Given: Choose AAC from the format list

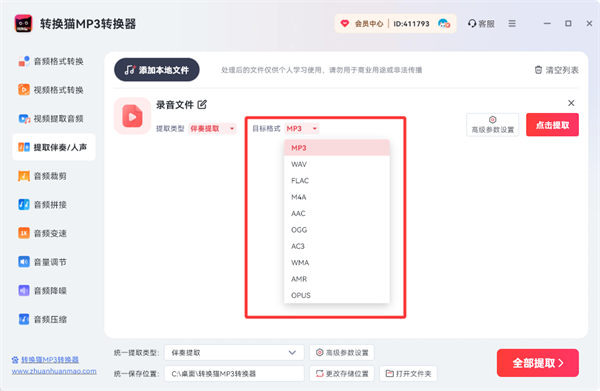Looking at the screenshot, I should [337, 213].
